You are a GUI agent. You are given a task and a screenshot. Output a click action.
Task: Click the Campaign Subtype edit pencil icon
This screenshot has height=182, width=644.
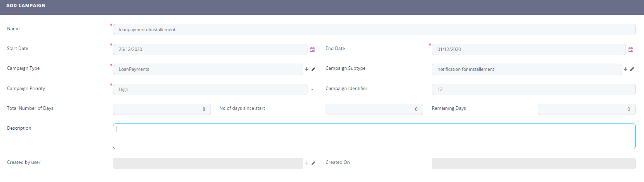pyautogui.click(x=632, y=69)
